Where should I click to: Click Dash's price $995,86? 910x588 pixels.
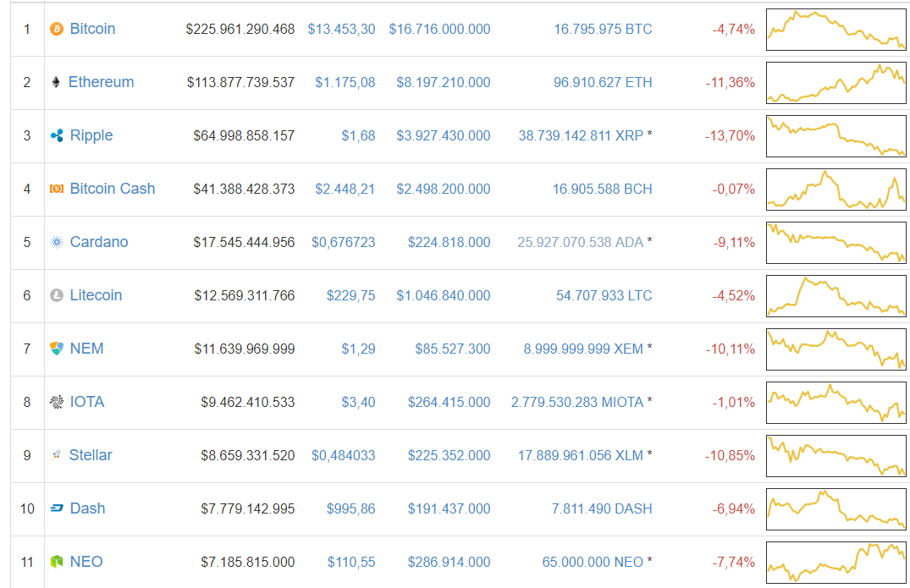[x=350, y=508]
